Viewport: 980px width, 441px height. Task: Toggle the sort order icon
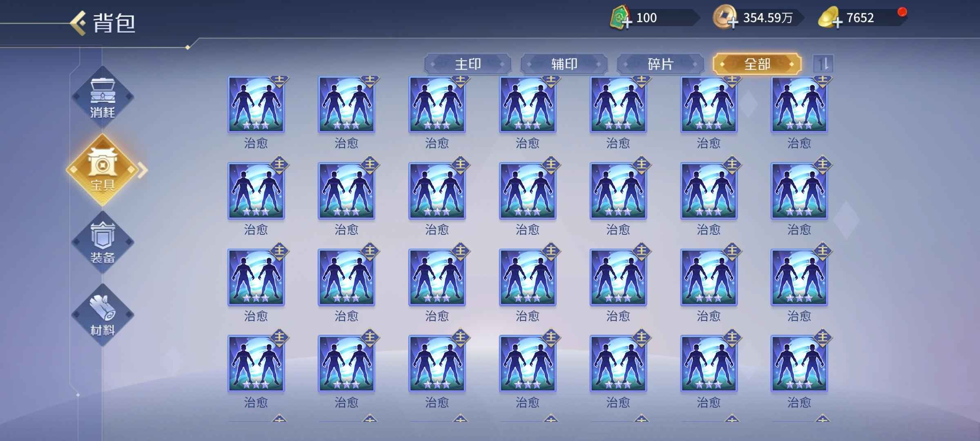click(823, 64)
